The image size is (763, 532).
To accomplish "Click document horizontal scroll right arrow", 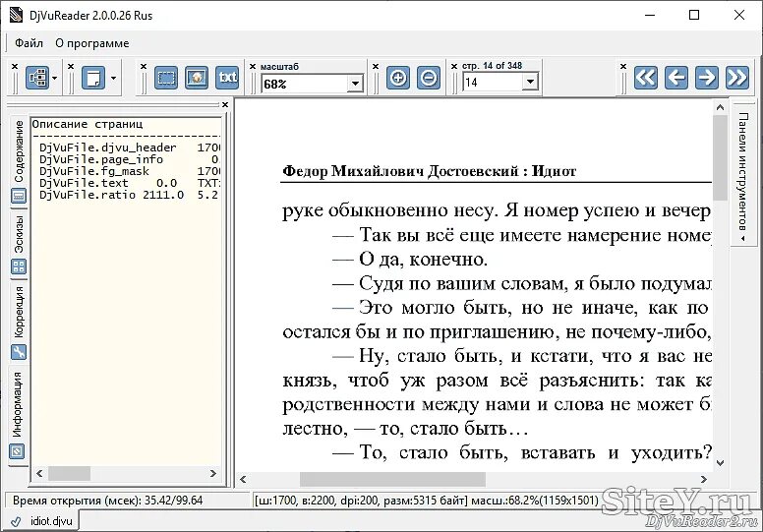I will point(703,480).
